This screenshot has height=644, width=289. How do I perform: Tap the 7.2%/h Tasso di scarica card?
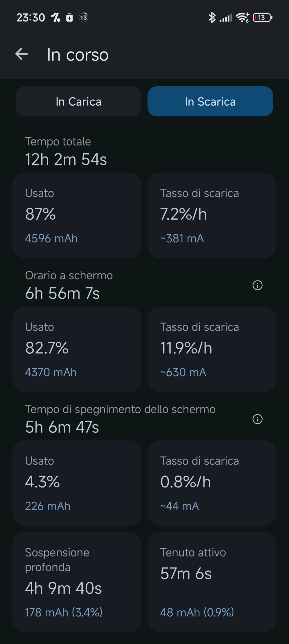[212, 215]
